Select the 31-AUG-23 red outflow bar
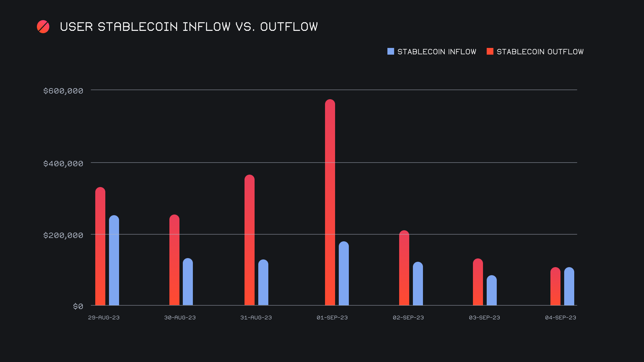Image resolution: width=644 pixels, height=362 pixels. point(249,240)
